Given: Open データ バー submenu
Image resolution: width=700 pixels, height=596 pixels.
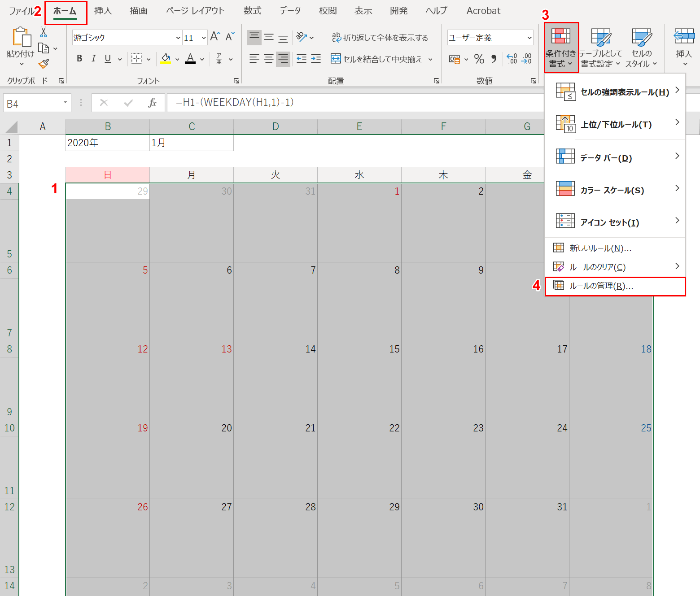Looking at the screenshot, I should [x=615, y=157].
